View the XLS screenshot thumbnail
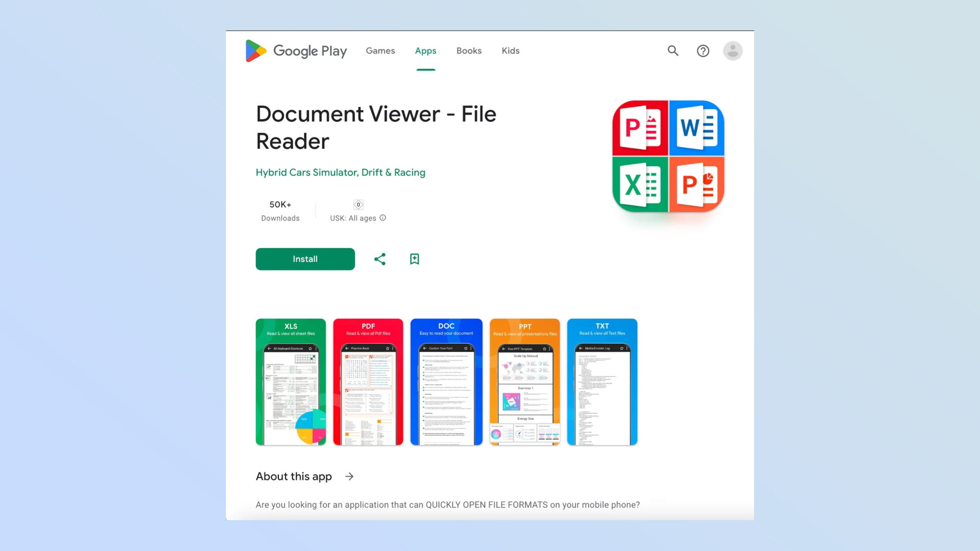 click(291, 382)
